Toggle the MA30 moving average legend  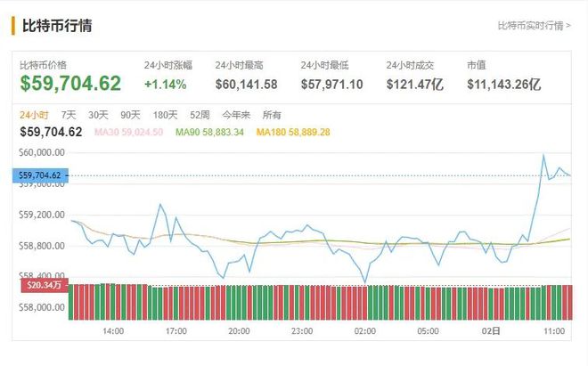[128, 132]
